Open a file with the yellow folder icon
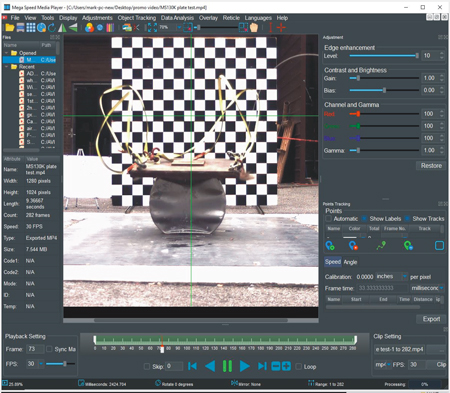 point(10,28)
